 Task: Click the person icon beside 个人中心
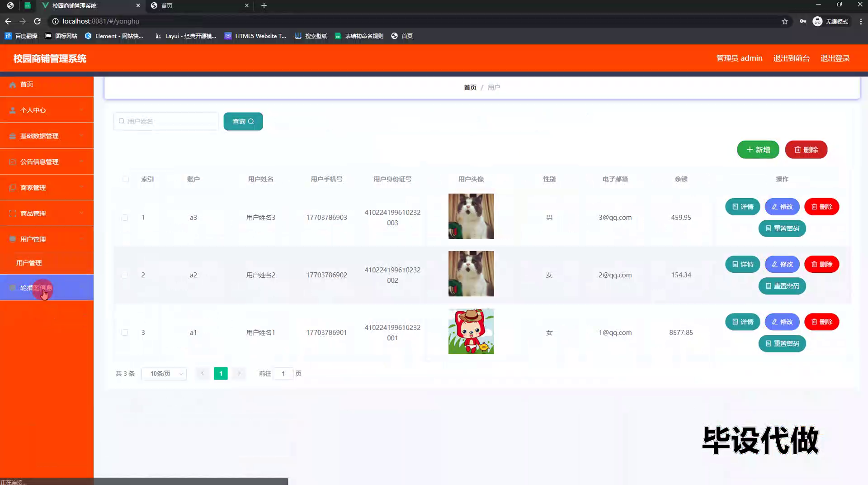point(13,110)
